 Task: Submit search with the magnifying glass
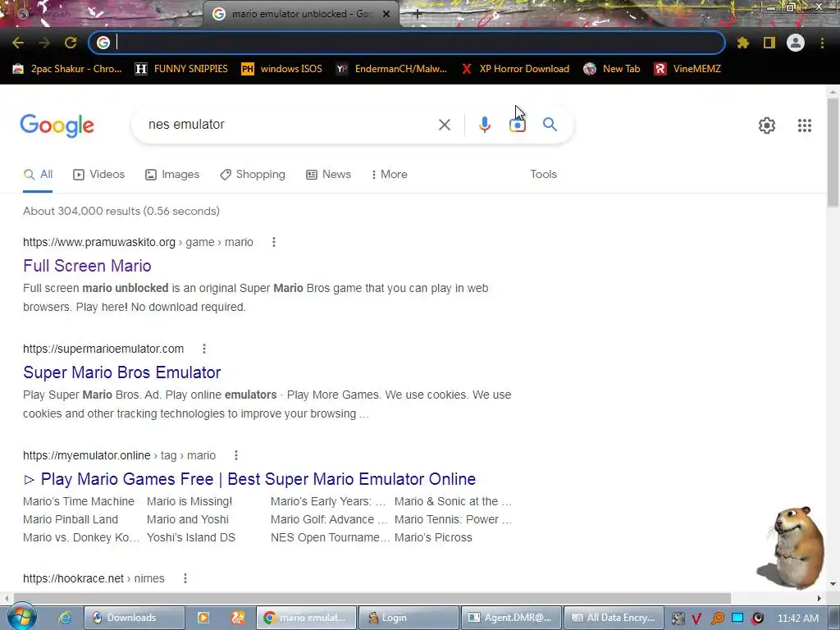550,125
